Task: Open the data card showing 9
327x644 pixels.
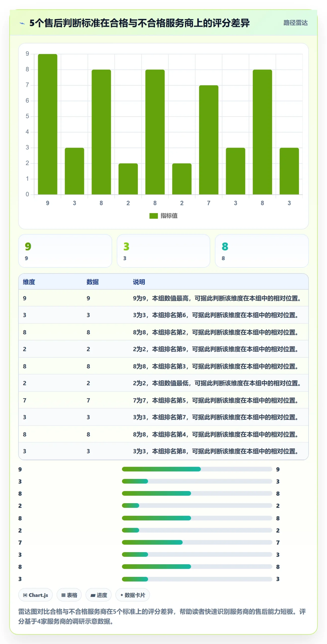Action: 65,251
